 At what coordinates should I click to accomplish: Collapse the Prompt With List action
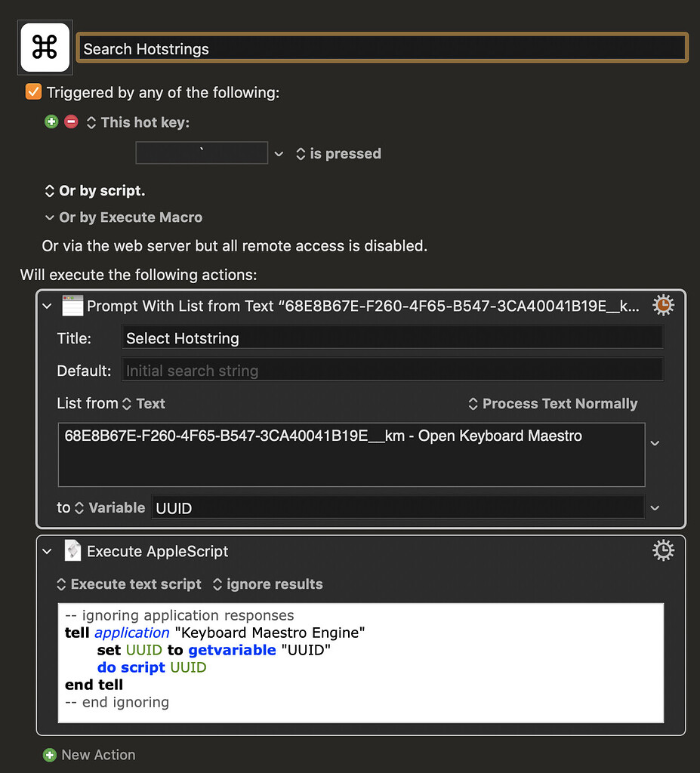48,306
